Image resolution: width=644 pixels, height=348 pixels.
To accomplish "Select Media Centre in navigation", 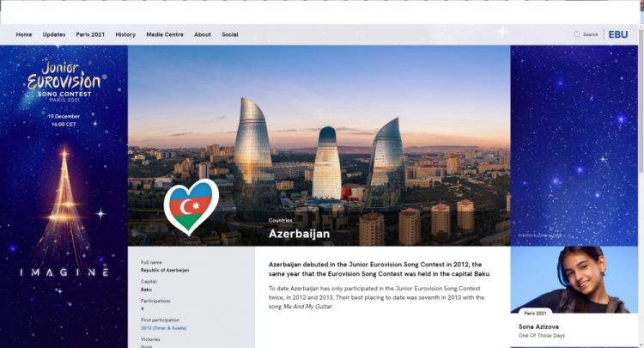I will click(165, 34).
